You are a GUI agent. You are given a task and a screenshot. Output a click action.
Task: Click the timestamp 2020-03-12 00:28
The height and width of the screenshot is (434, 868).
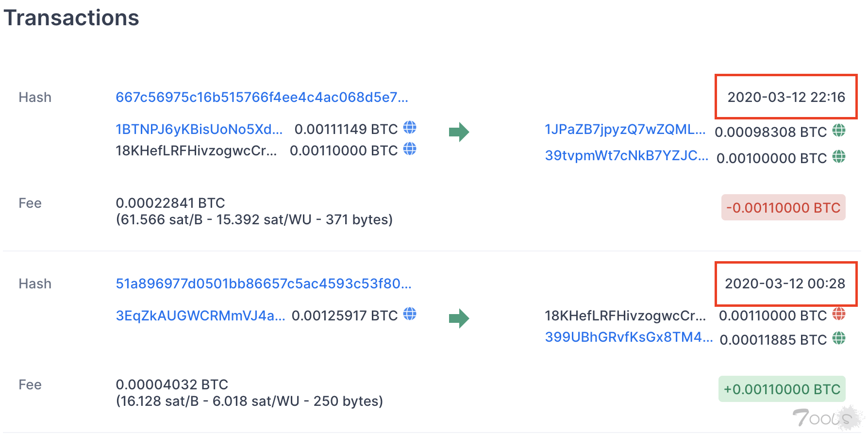785,284
